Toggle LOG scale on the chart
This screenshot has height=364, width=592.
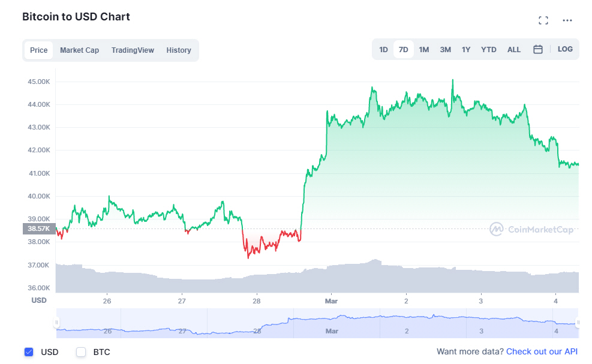565,49
